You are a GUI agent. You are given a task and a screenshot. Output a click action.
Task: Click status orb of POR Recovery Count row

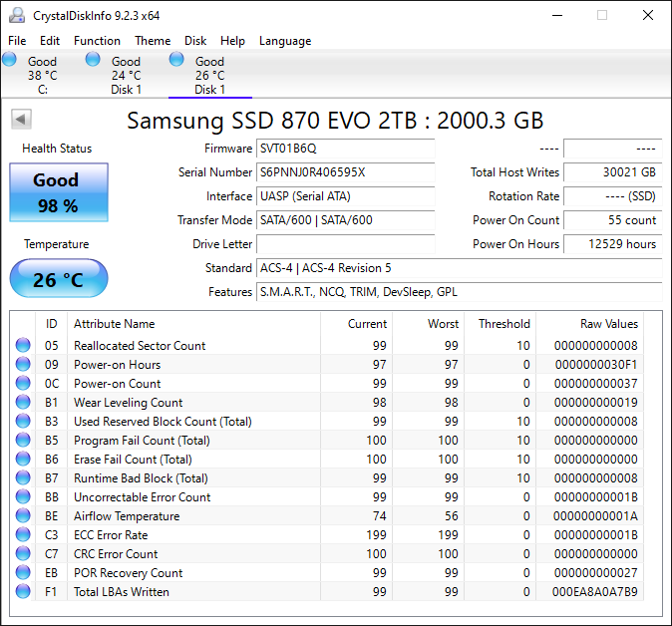click(x=23, y=572)
